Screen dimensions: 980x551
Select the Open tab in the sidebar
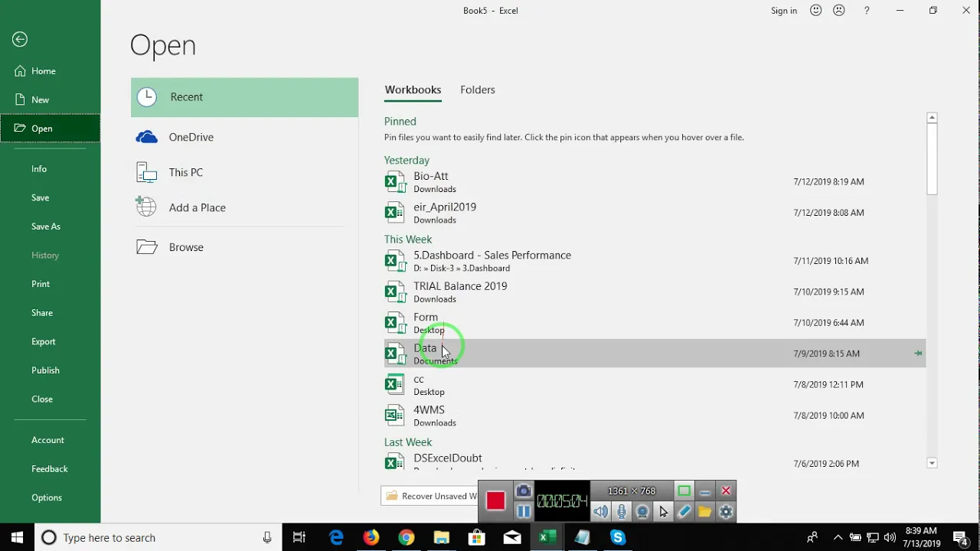coord(50,129)
